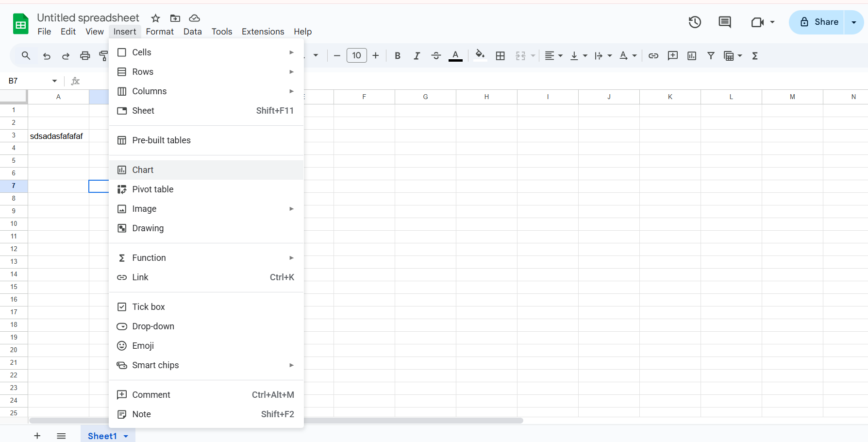Add a new sheet with plus button
Screen dimensions: 868x442
tap(37, 436)
